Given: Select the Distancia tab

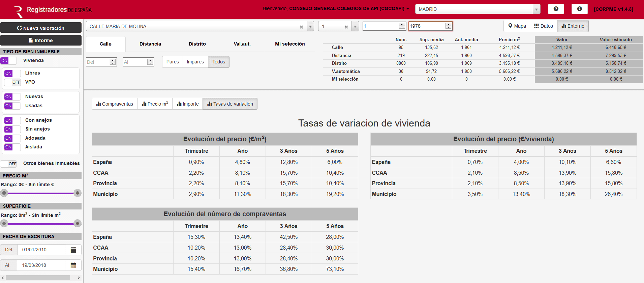Looking at the screenshot, I should pyautogui.click(x=150, y=44).
